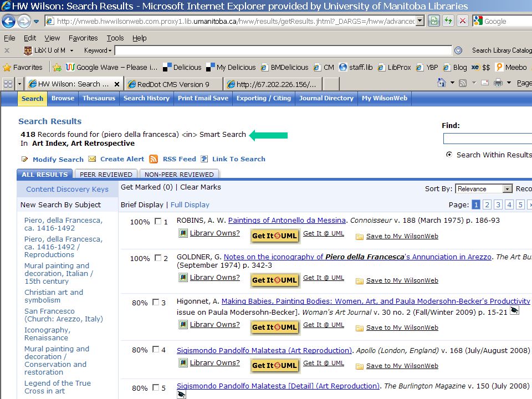This screenshot has height=399, width=532.
Task: Click Get It UML button for record 4
Action: point(275,365)
